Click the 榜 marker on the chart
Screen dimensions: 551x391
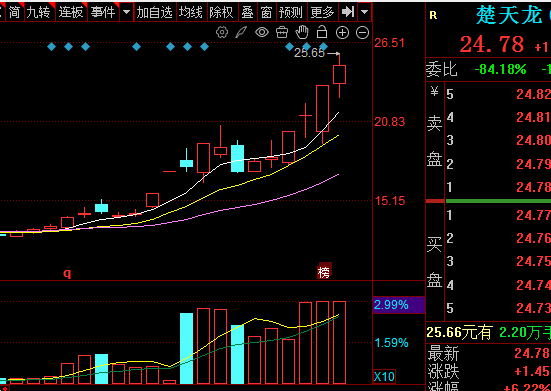(324, 271)
